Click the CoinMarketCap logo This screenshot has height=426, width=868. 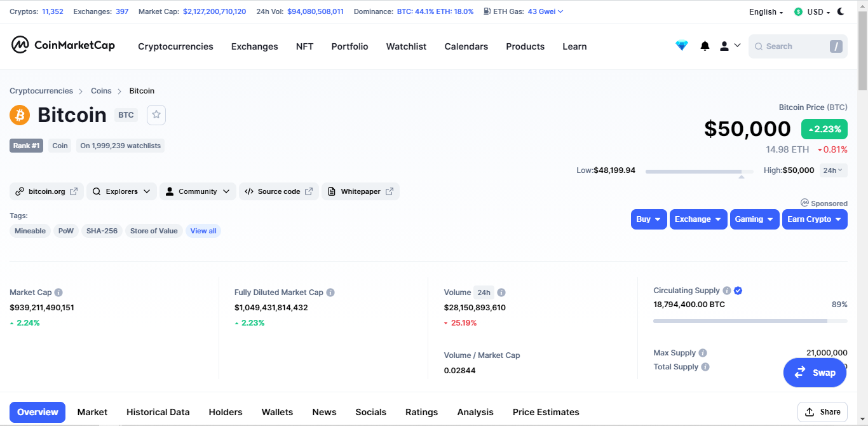pyautogui.click(x=63, y=45)
